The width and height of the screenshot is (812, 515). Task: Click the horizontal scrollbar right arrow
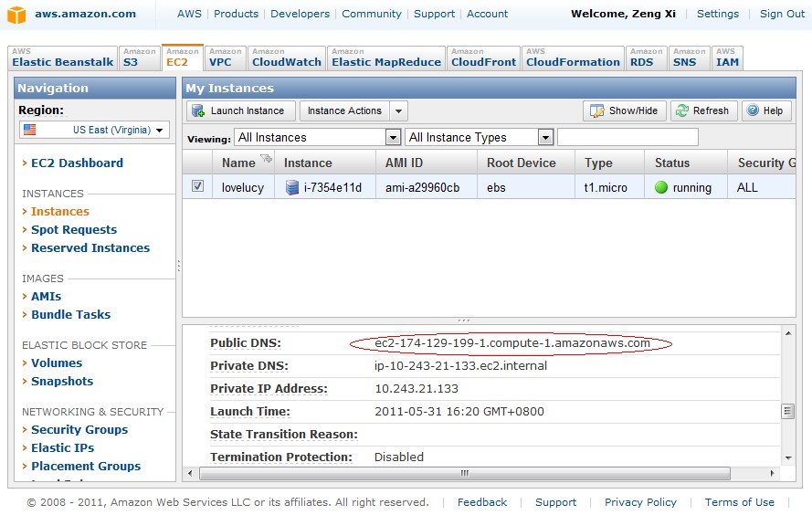(772, 473)
